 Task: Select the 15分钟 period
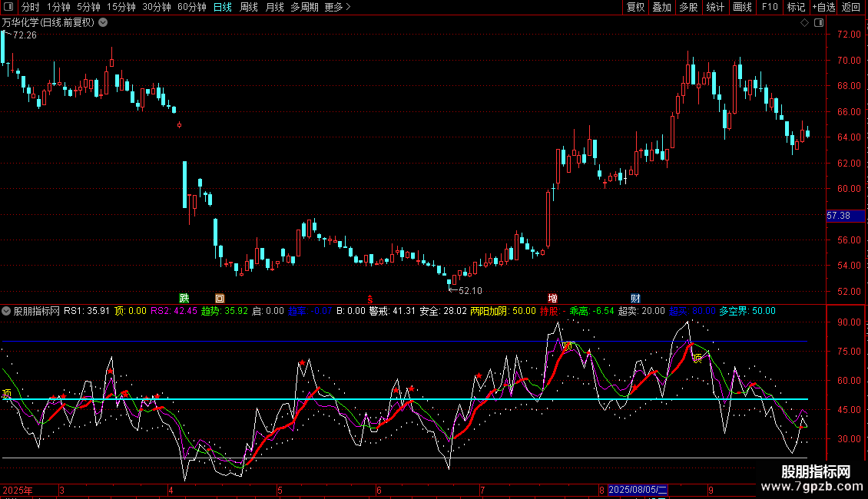(121, 7)
